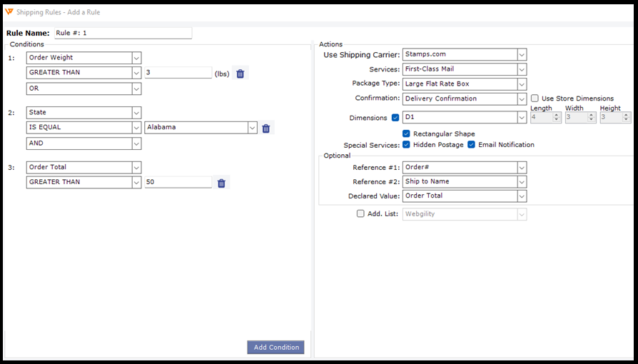Open the Use Shipping Carrier dropdown
Viewport: 638px width, 364px height.
(522, 54)
